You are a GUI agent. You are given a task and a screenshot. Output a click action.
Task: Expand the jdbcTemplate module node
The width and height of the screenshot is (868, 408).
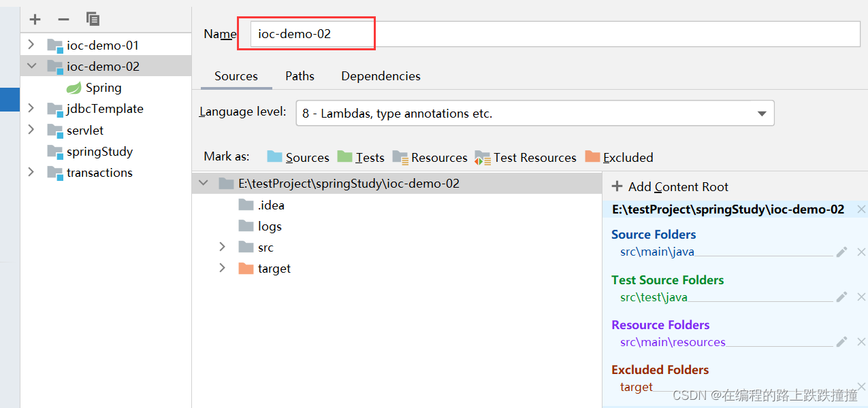coord(31,109)
